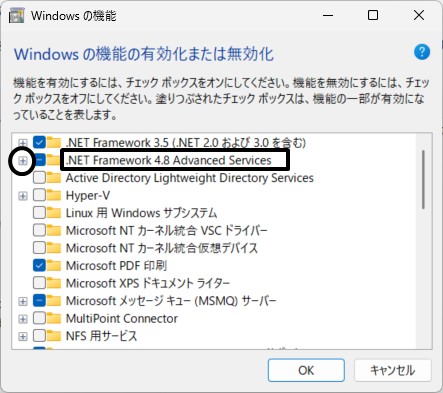
Task: Expand the NFS 用サービス node
Action: pyautogui.click(x=23, y=336)
